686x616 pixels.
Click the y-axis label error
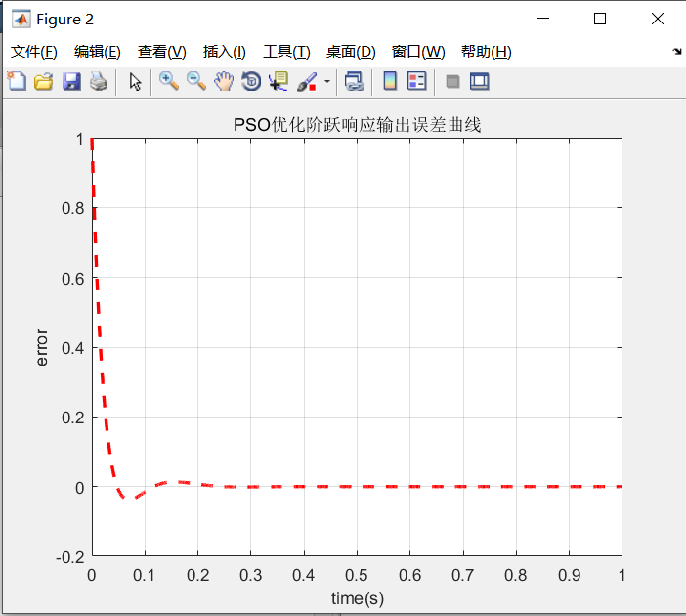[x=42, y=347]
